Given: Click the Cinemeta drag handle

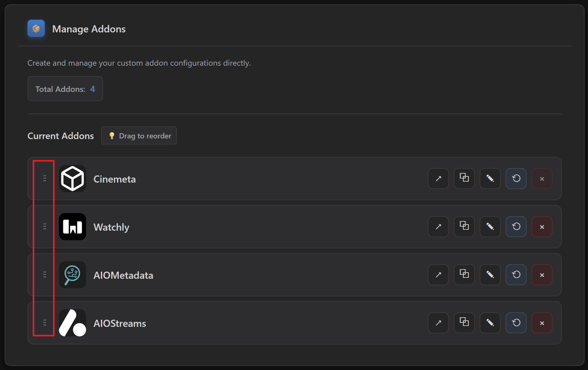Looking at the screenshot, I should [44, 179].
